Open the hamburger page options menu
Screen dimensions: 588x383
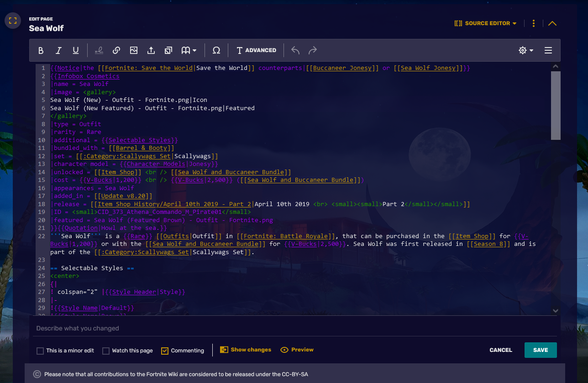point(548,50)
